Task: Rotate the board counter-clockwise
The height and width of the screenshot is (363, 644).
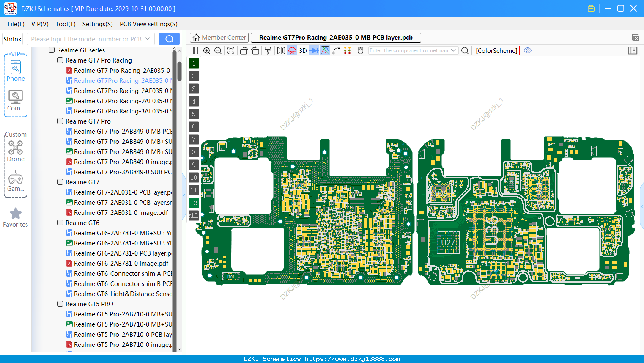Action: click(x=244, y=50)
